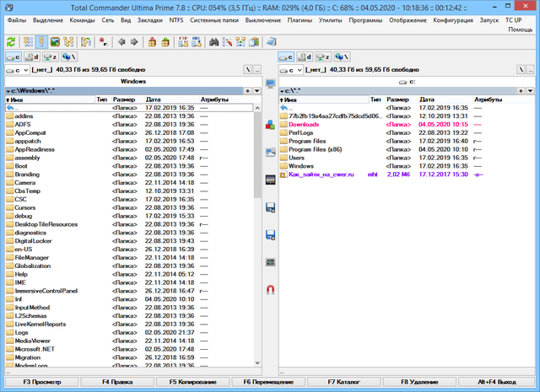Click the forward arrow in the toolbar
Screen dimensions: 540x392
(134, 40)
